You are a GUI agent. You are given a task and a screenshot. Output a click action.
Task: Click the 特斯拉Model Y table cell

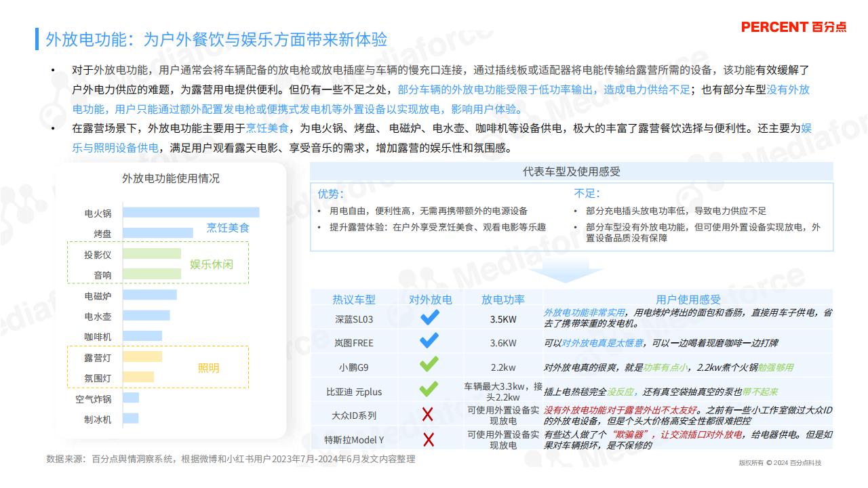353,440
